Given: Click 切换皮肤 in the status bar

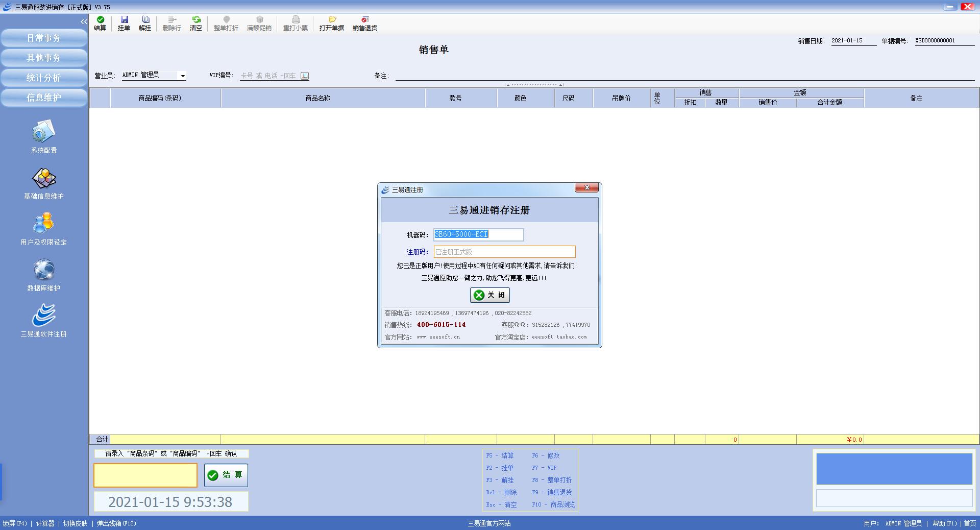Looking at the screenshot, I should (76, 523).
